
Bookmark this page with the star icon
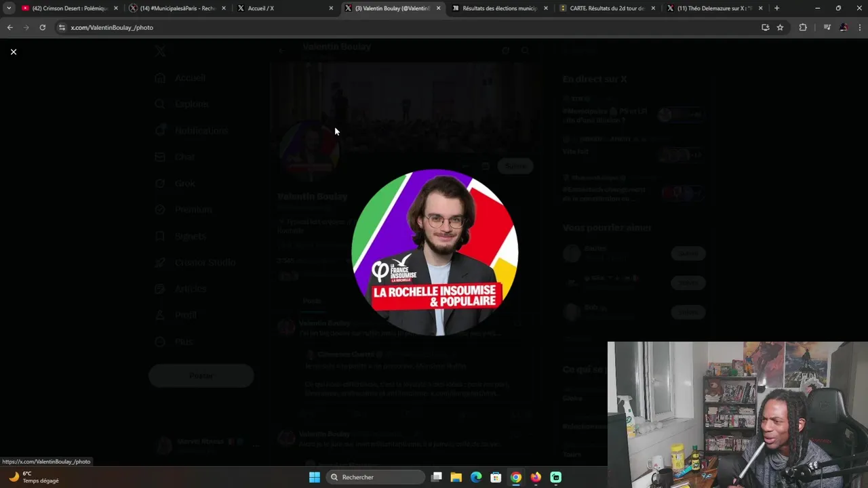click(780, 27)
